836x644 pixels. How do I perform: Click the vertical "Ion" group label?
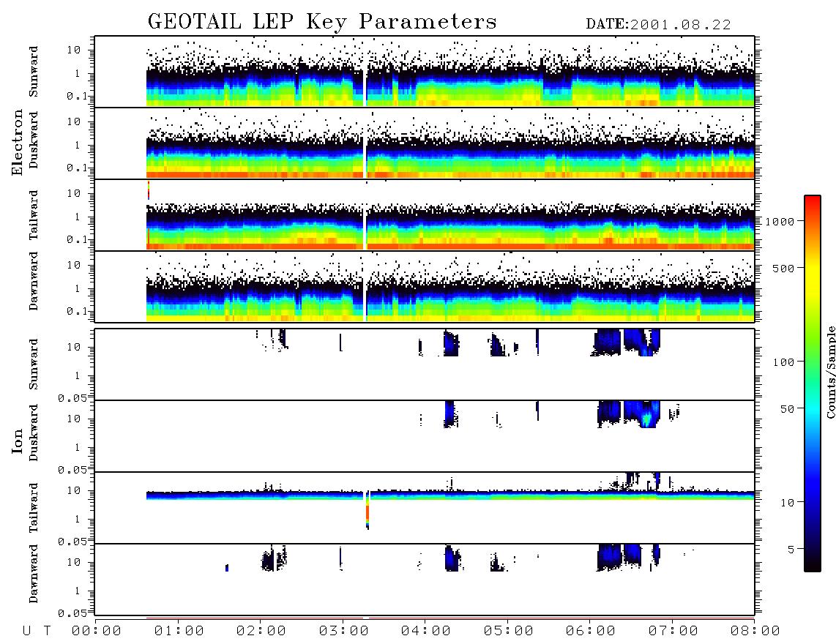(18, 441)
